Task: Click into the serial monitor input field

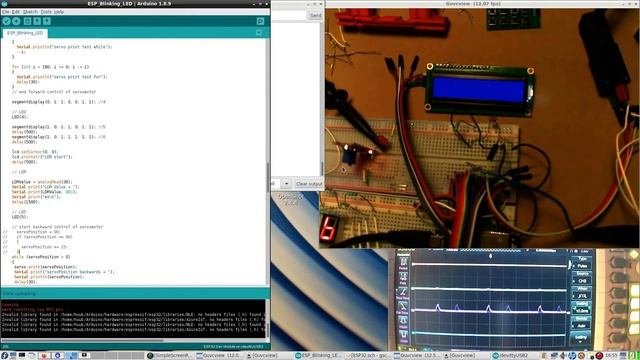Action: 289,16
